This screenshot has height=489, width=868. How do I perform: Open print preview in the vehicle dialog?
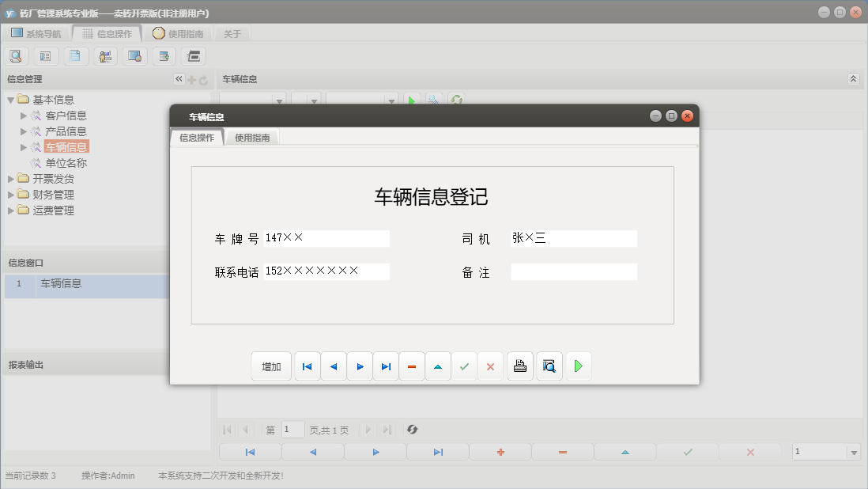[x=549, y=366]
